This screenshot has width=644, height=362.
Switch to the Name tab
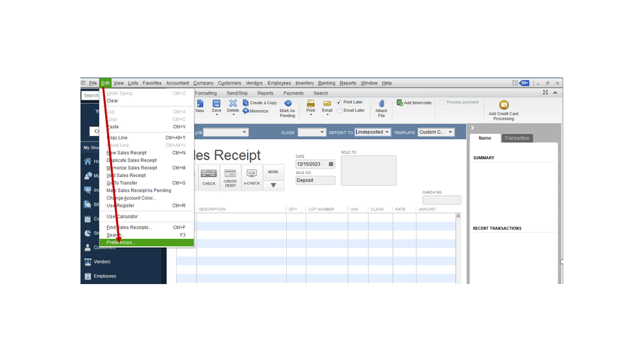[x=485, y=138]
